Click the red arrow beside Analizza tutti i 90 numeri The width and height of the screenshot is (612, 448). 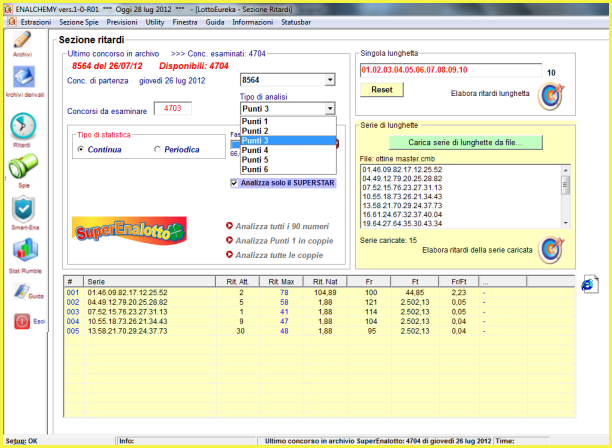230,226
